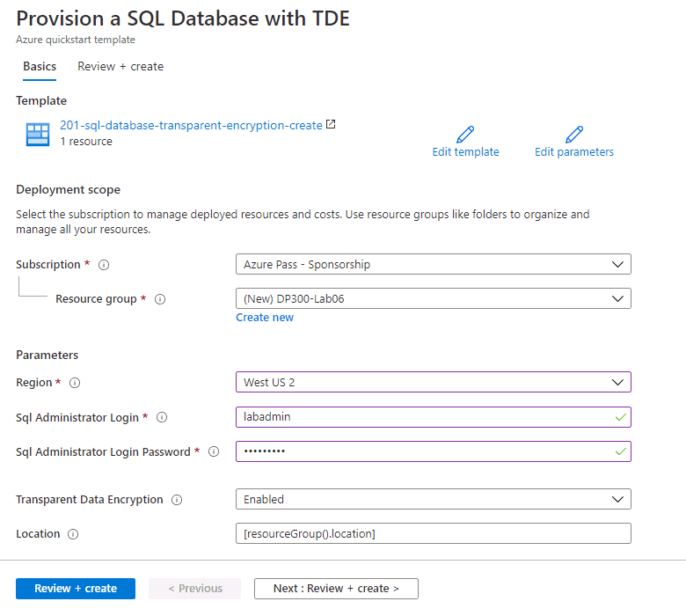Click the blue Review + create button
This screenshot has height=616, width=686.
point(76,589)
